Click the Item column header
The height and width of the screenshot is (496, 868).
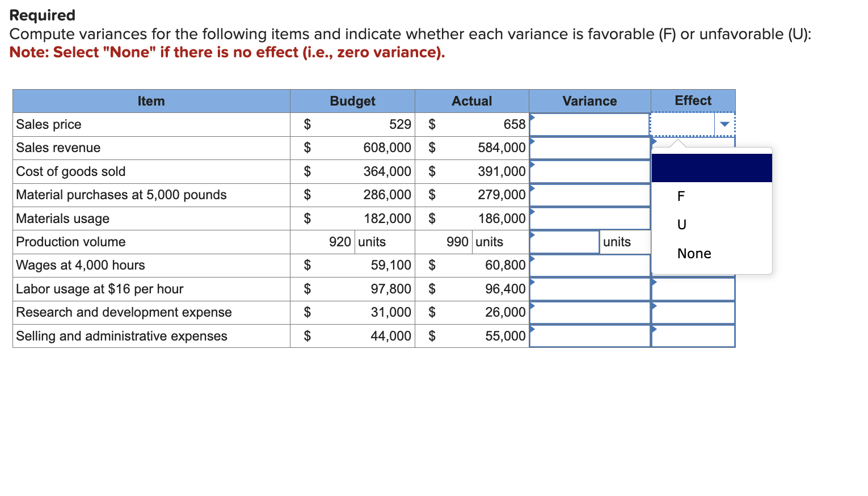[x=151, y=101]
